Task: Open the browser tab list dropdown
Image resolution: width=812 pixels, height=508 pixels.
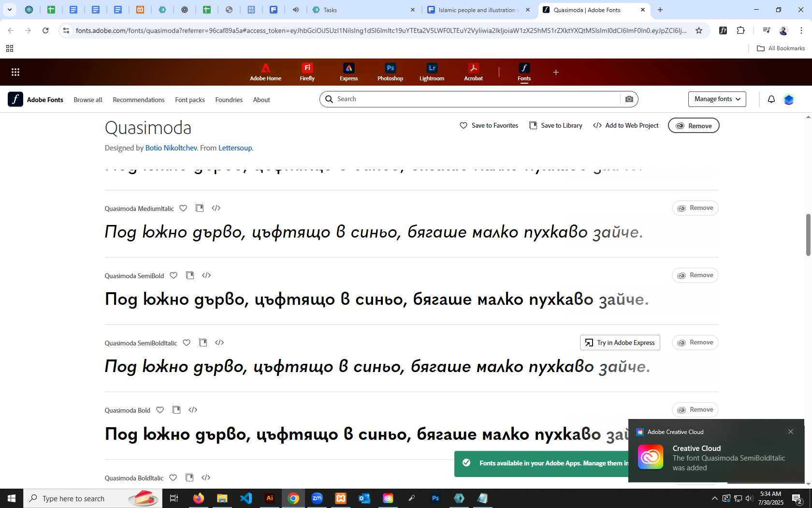Action: coord(9,10)
